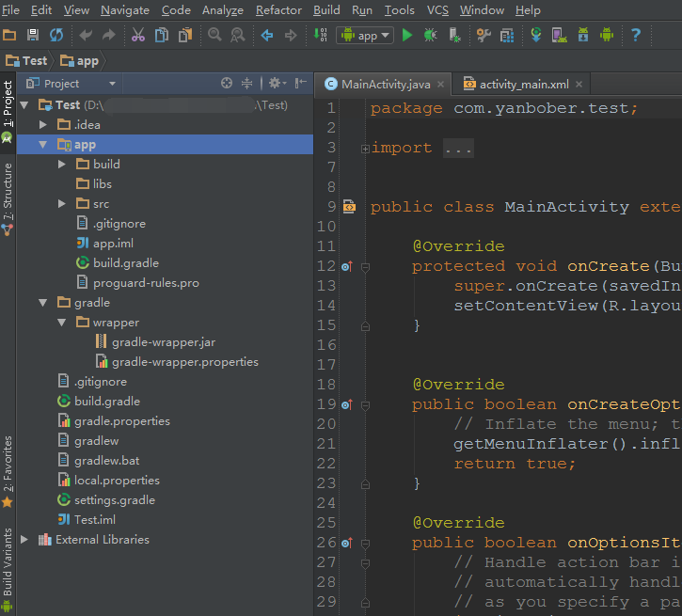Expand the collapsed import block in editor
The image size is (682, 616).
click(365, 149)
